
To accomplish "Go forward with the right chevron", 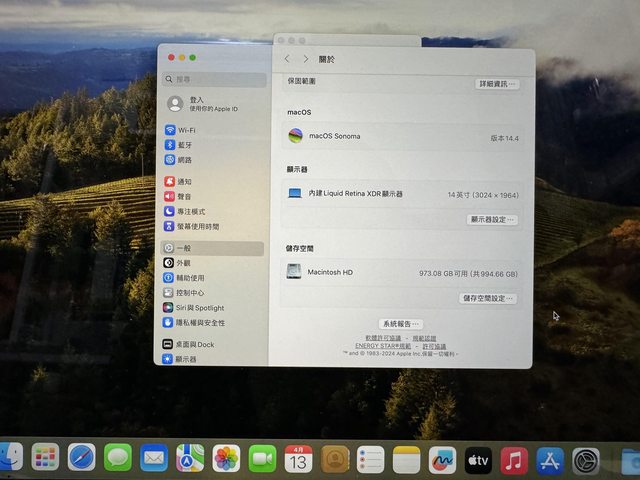I will [305, 59].
